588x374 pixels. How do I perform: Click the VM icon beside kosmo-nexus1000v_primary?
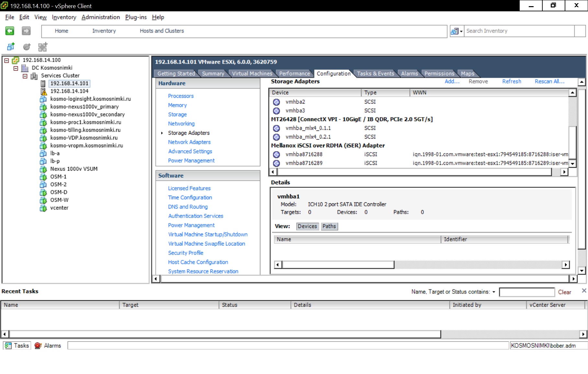tap(43, 107)
